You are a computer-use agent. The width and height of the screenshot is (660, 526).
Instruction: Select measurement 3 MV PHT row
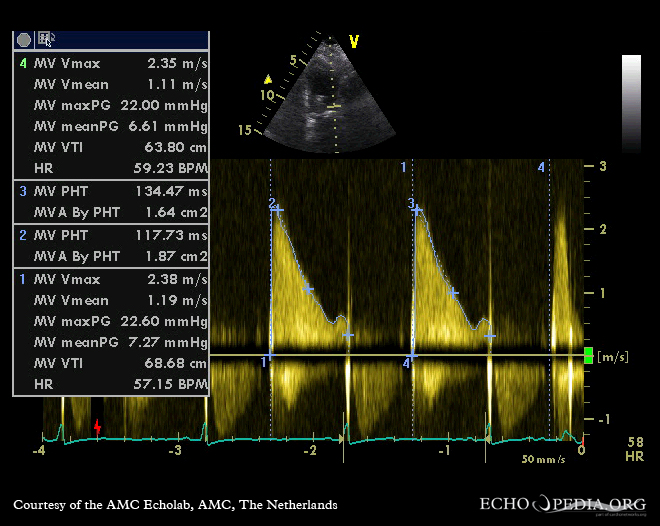coord(110,190)
